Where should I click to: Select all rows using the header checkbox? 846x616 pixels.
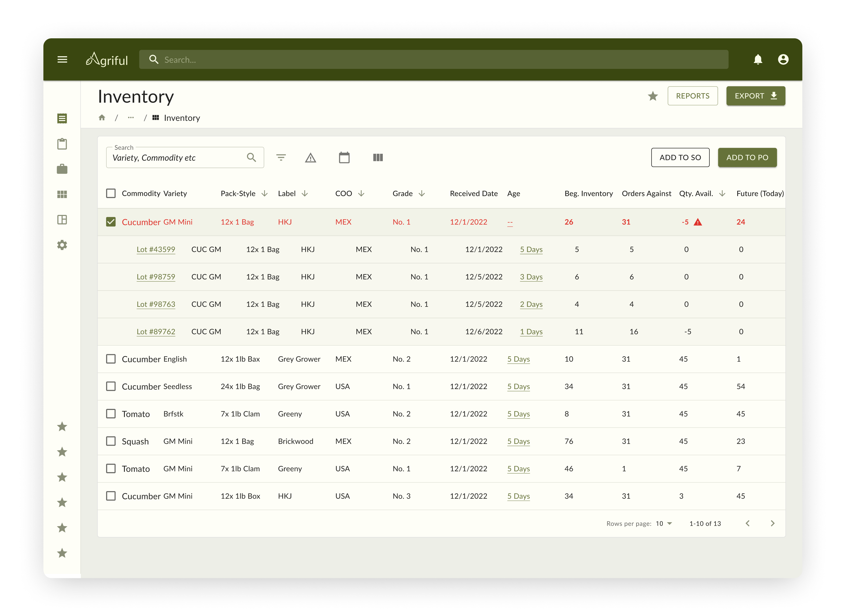[111, 193]
